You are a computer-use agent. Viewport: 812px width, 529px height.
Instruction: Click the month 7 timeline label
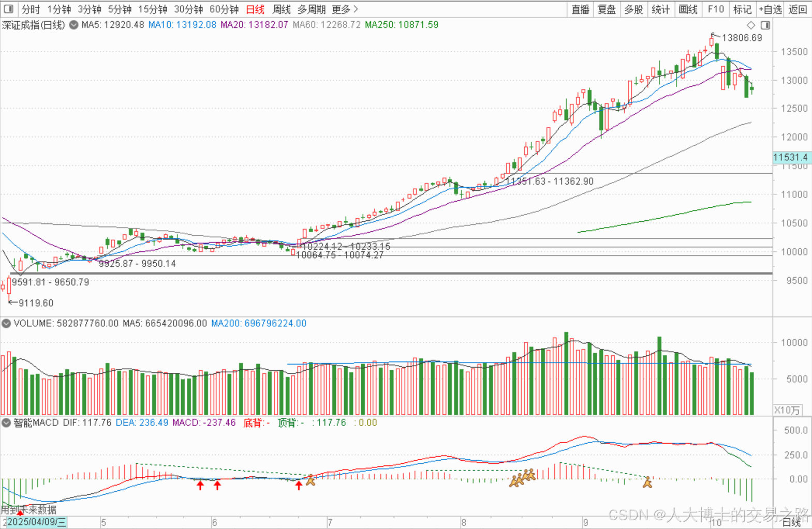click(x=330, y=523)
